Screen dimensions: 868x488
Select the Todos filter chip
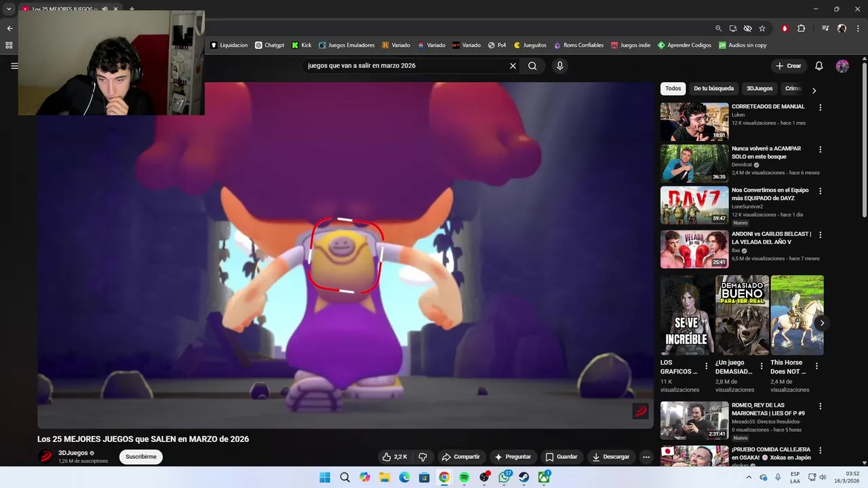pyautogui.click(x=673, y=89)
